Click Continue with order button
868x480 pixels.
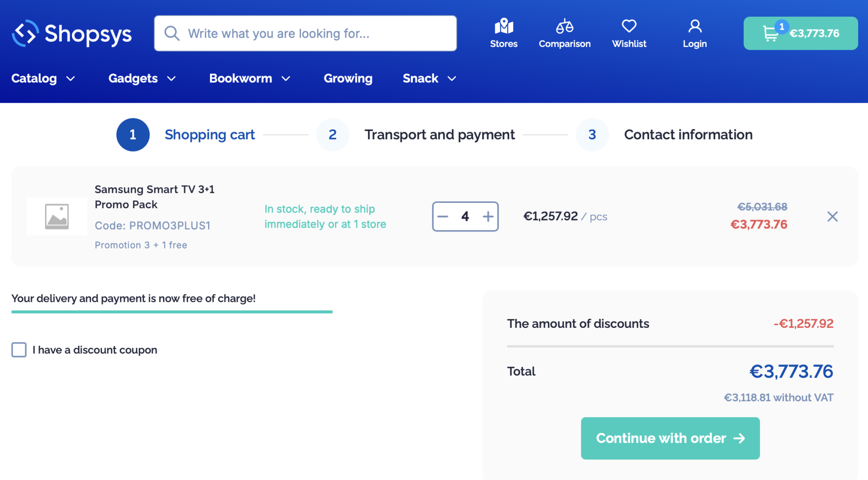(x=670, y=438)
